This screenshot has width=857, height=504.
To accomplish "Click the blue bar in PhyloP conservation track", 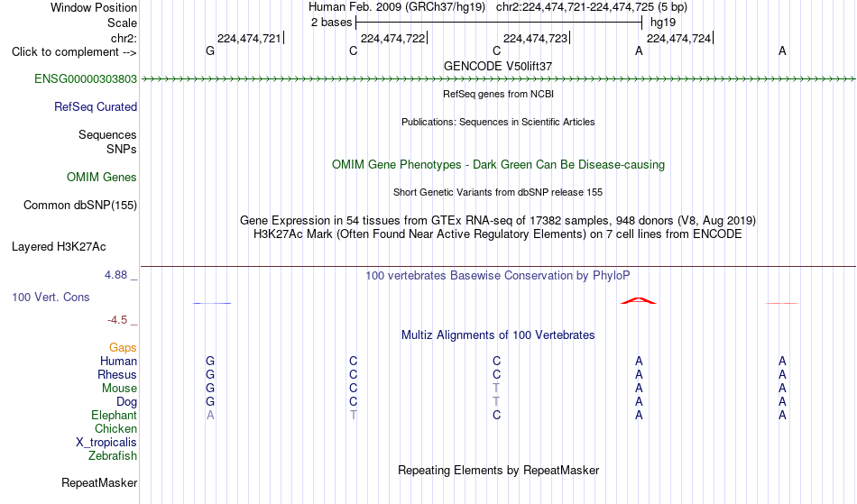I will (x=212, y=303).
